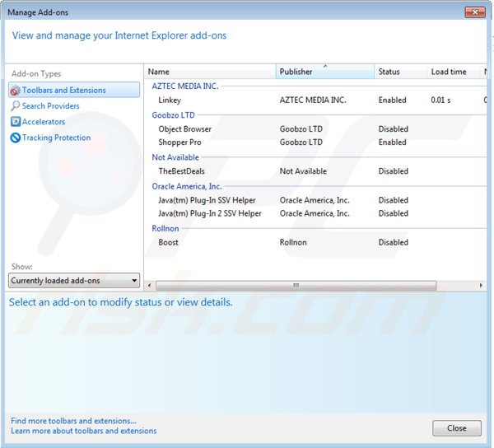Click Object Browser's Disabled status cell

coord(394,128)
